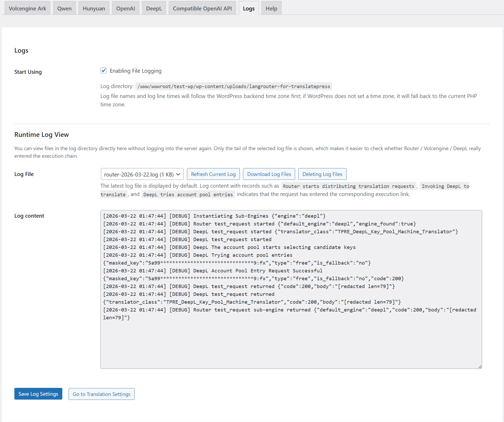
Task: Click the Runtime Log View heading
Action: tap(42, 134)
